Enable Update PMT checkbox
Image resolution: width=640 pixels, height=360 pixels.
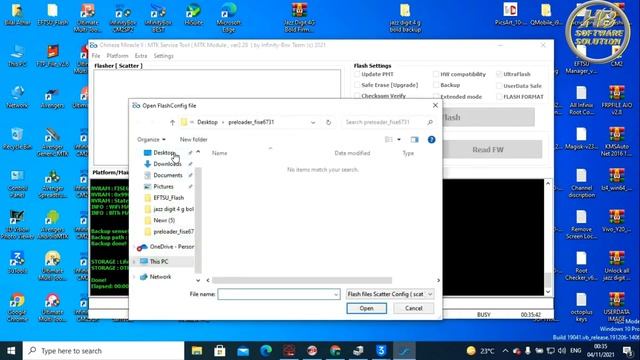357,74
